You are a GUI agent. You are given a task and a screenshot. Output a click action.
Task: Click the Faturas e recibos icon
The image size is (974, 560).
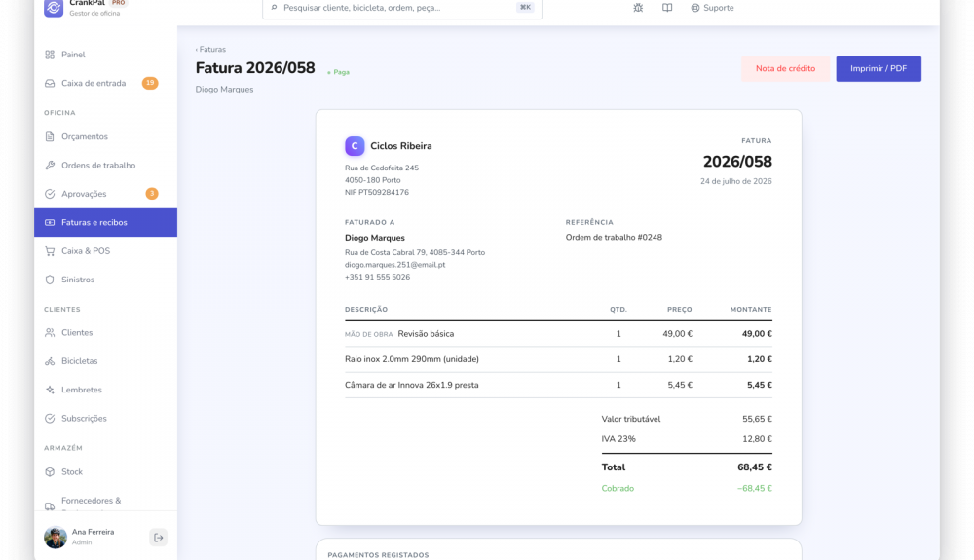[x=50, y=222]
